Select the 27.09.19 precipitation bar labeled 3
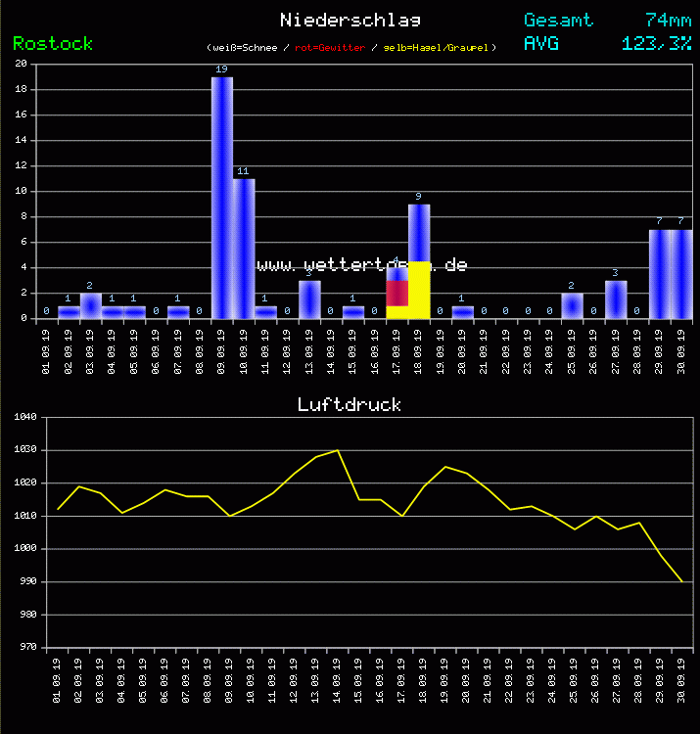This screenshot has height=734, width=700. click(x=615, y=299)
